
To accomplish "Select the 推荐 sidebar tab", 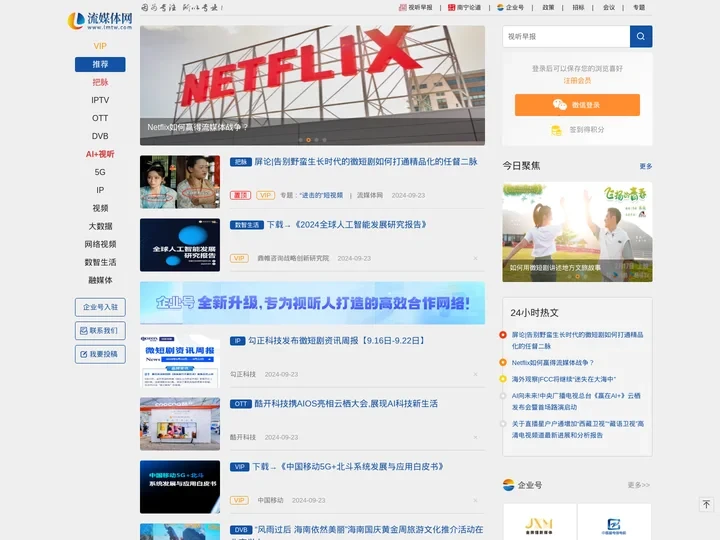I will point(100,64).
